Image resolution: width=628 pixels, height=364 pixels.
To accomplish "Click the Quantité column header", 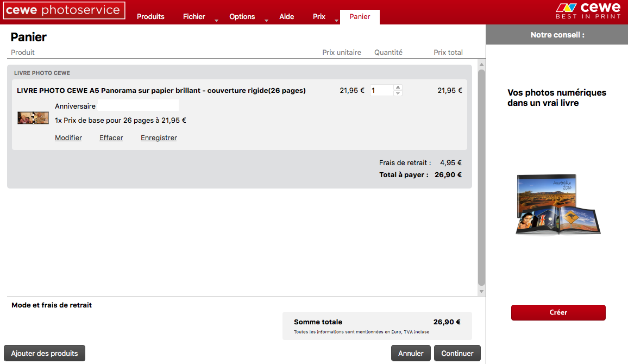I will click(388, 53).
